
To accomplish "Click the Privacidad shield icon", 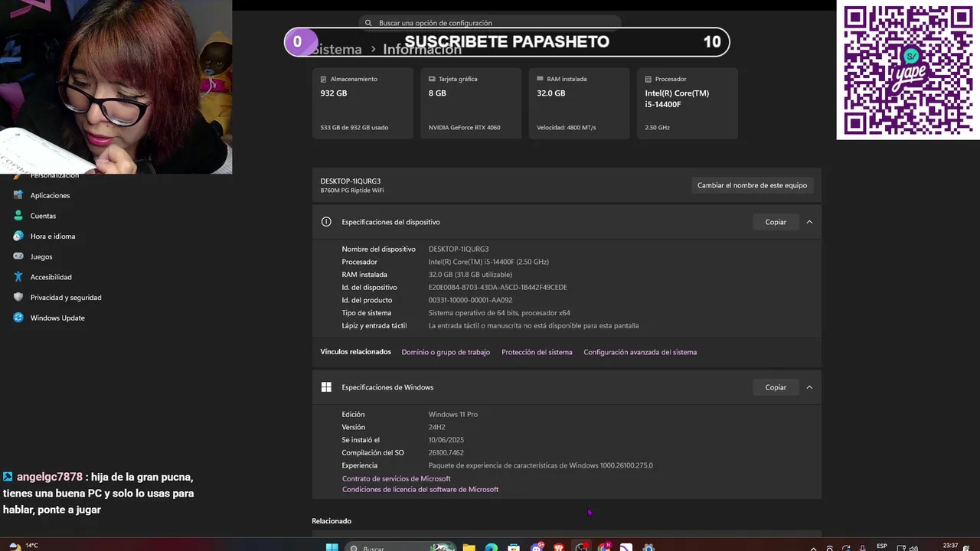I will [18, 298].
